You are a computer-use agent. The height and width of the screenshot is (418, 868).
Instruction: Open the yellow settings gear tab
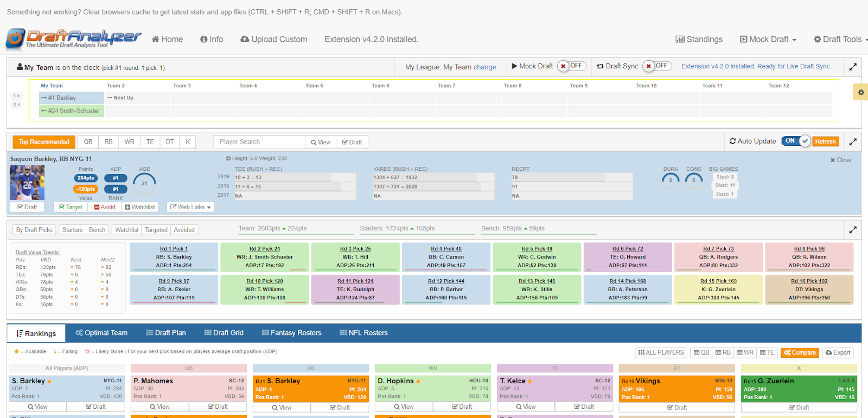click(x=860, y=92)
